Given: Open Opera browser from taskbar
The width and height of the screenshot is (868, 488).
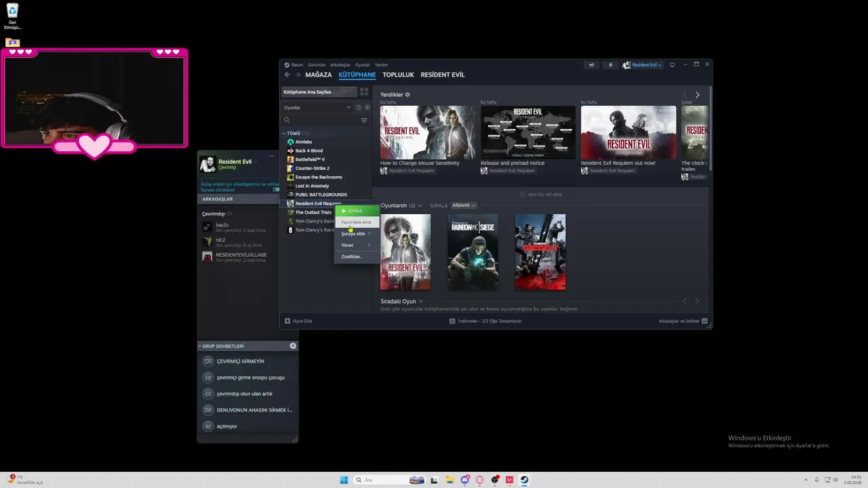Looking at the screenshot, I should [479, 480].
